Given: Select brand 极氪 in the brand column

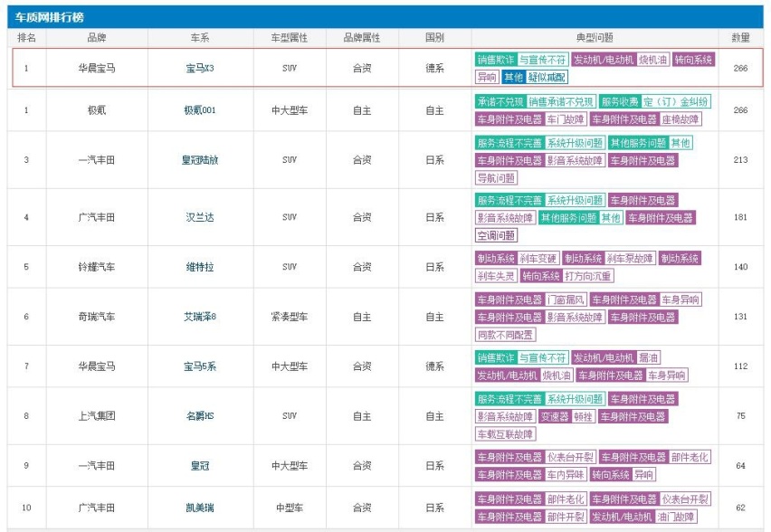Looking at the screenshot, I should coord(96,110).
